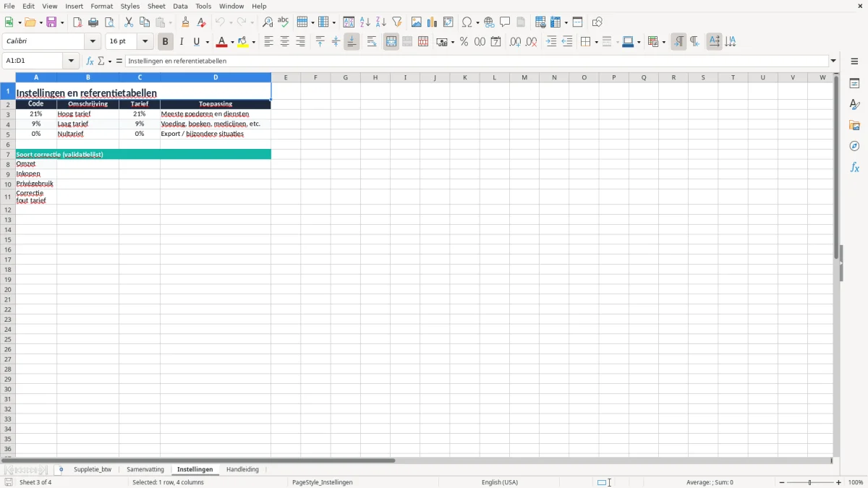868x488 pixels.
Task: Sort descending with Z-A icon
Action: click(381, 22)
